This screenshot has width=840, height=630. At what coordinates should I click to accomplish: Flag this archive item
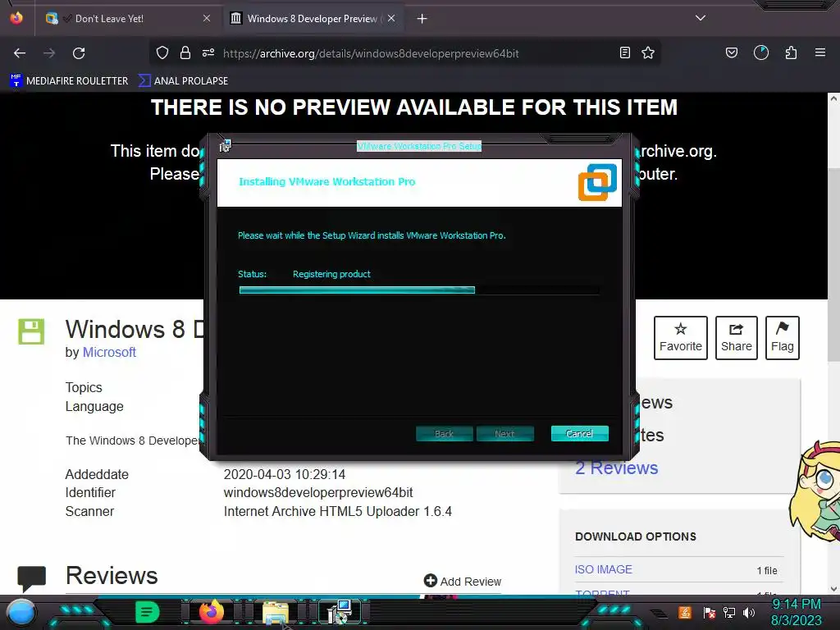[x=782, y=337]
